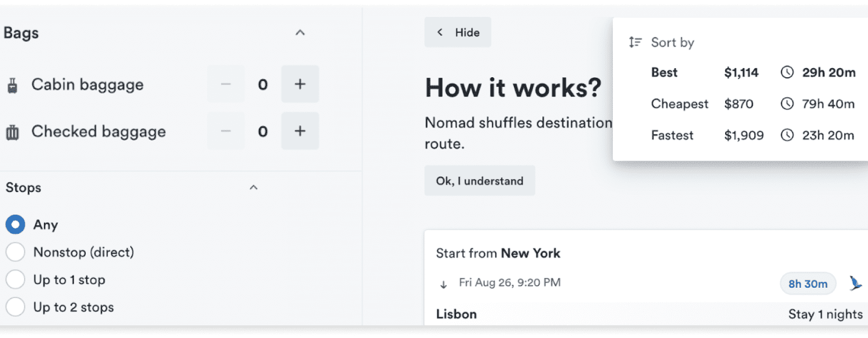Image resolution: width=868 pixels, height=338 pixels.
Task: Sort results by Cheapest
Action: pos(680,104)
